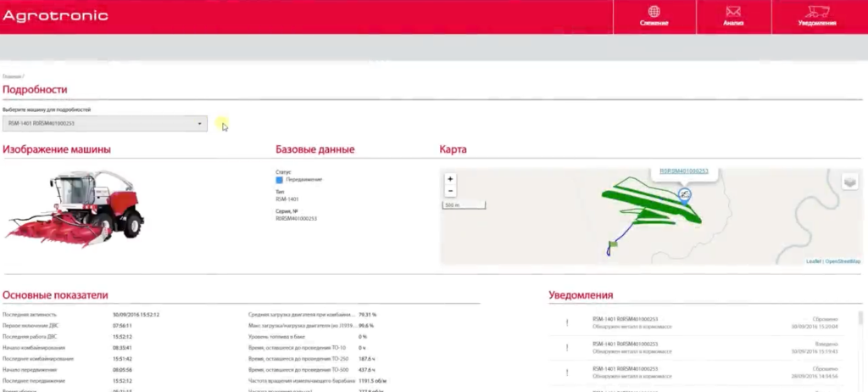868x392 pixels.
Task: Open the Анализ section in header
Action: pos(733,17)
